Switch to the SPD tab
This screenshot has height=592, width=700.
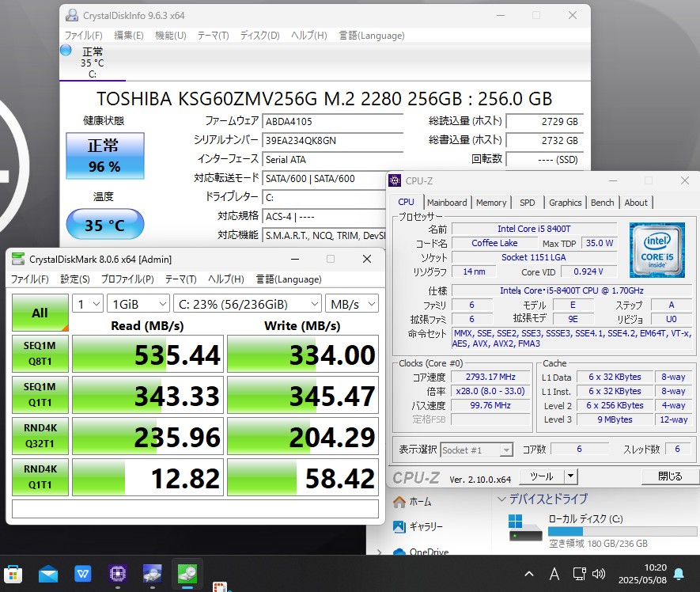[x=528, y=203]
